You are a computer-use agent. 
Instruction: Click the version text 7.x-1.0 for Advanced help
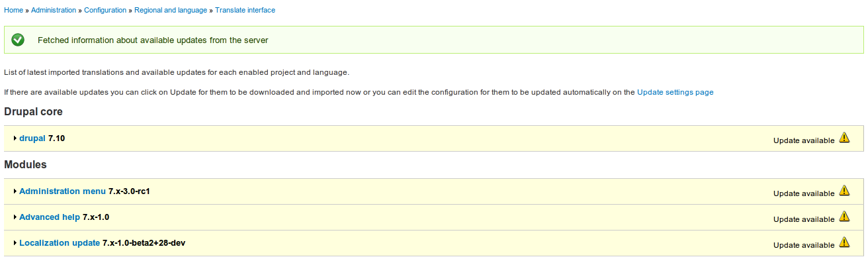(x=96, y=217)
